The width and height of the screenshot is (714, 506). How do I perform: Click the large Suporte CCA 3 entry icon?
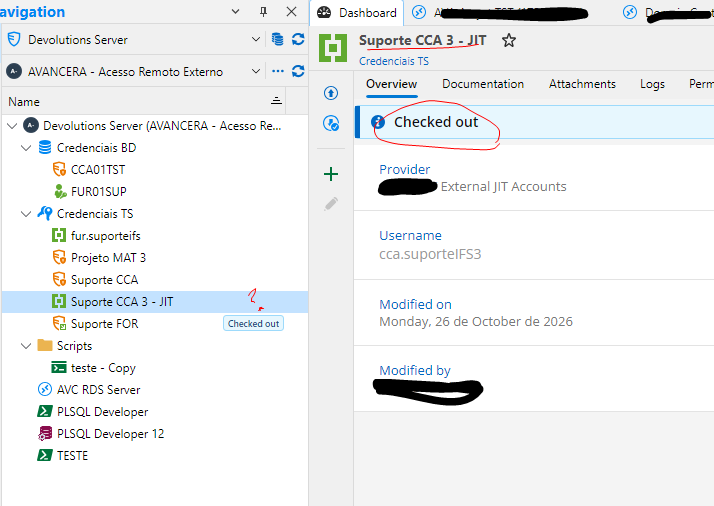coord(333,48)
